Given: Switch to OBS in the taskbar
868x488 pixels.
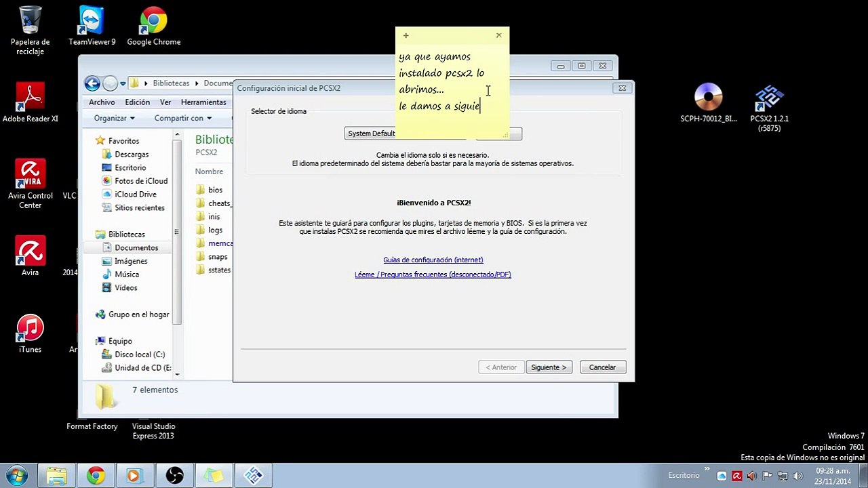Looking at the screenshot, I should pos(174,476).
